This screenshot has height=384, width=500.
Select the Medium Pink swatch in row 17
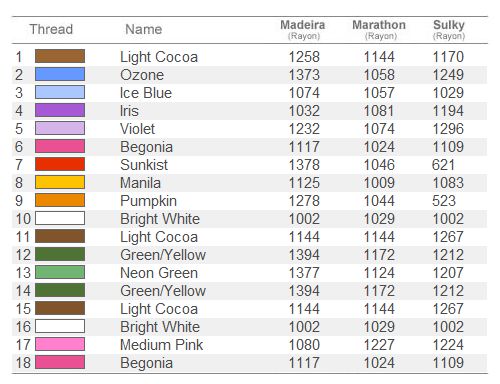[x=60, y=344]
